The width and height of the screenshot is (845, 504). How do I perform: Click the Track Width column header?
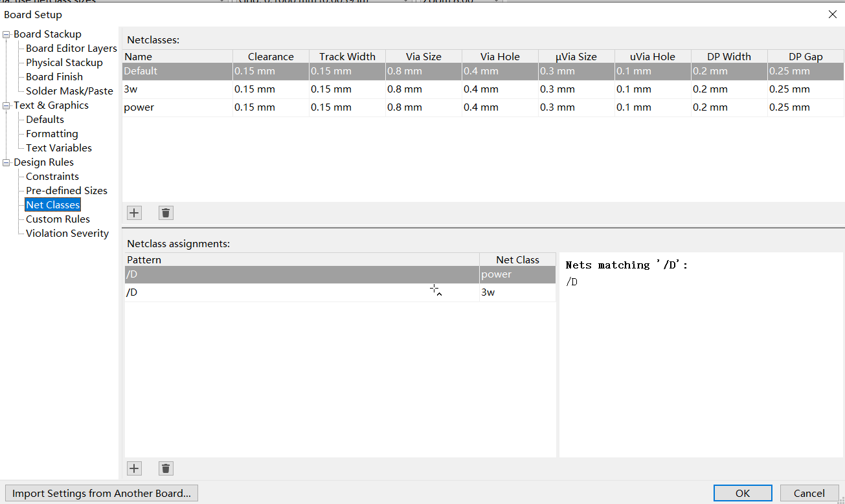347,56
